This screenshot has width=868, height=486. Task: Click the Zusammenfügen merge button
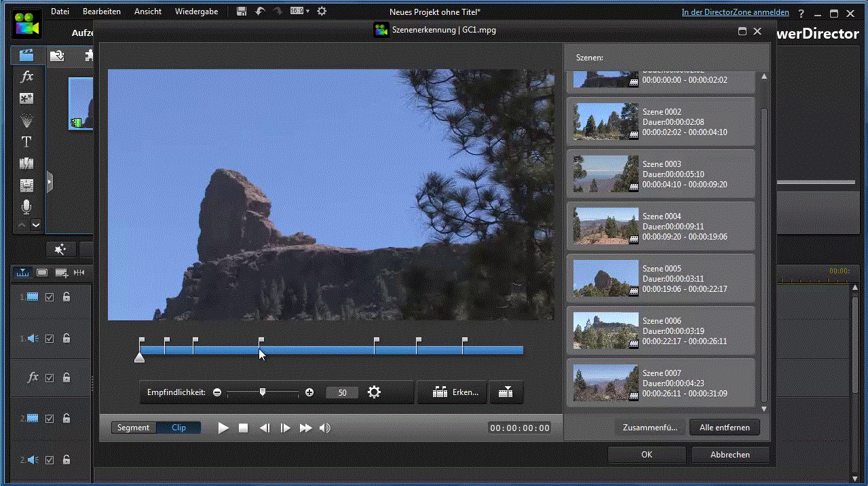point(650,428)
